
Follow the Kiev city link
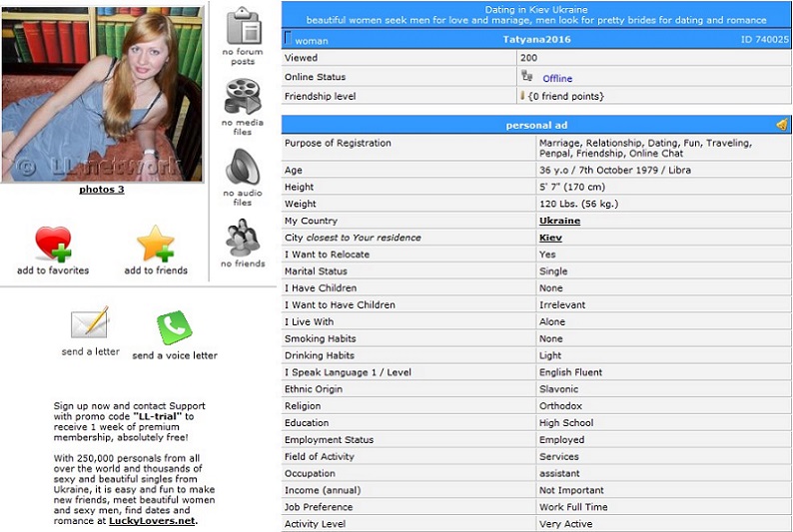click(x=550, y=238)
